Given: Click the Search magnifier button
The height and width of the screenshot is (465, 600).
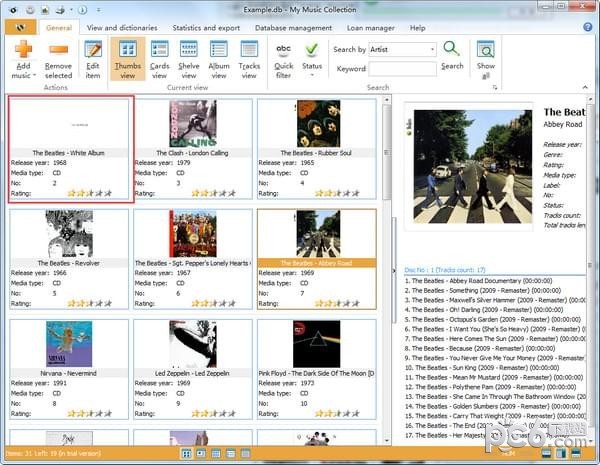Looking at the screenshot, I should click(452, 56).
